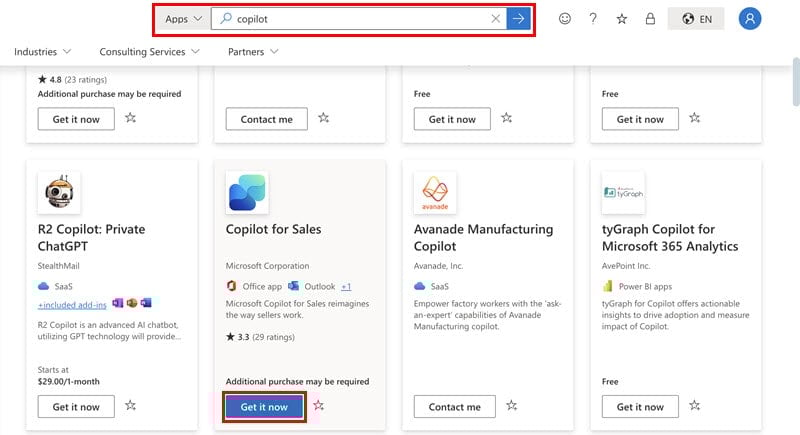Image resolution: width=800 pixels, height=435 pixels.
Task: Expand the Partners menu
Action: [x=253, y=52]
